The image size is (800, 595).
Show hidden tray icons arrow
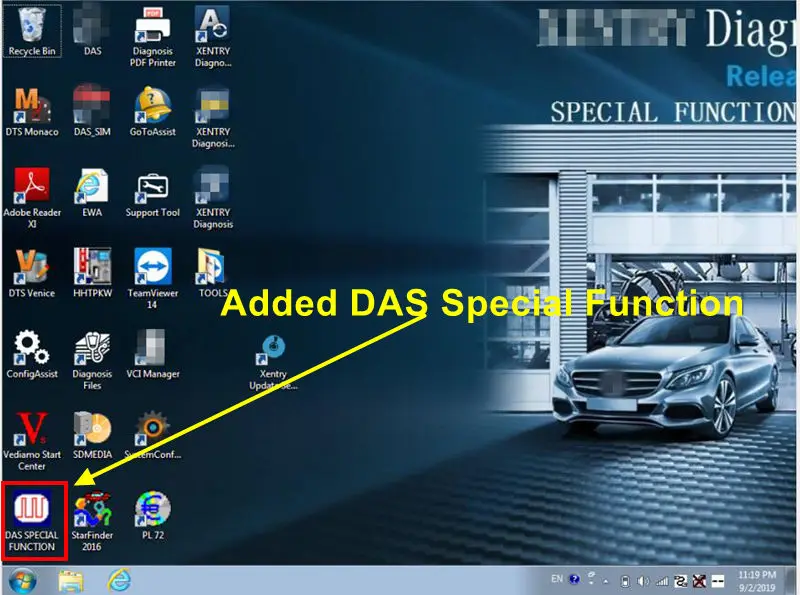[606, 581]
